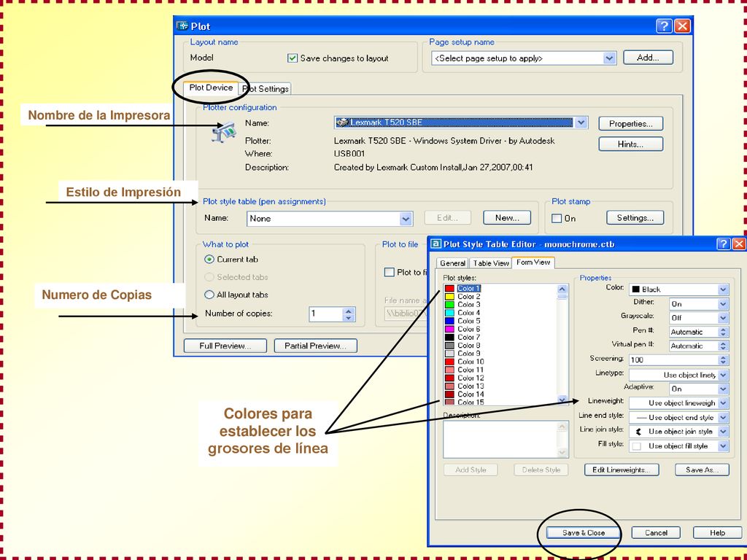This screenshot has height=560, width=747.
Task: Click the Plot Style Table Editor title icon
Action: pyautogui.click(x=436, y=244)
